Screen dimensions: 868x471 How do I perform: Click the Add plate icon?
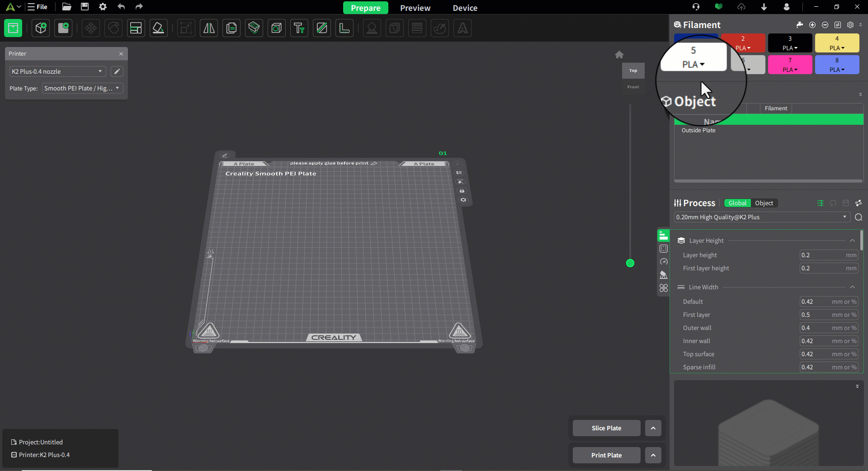[63, 28]
